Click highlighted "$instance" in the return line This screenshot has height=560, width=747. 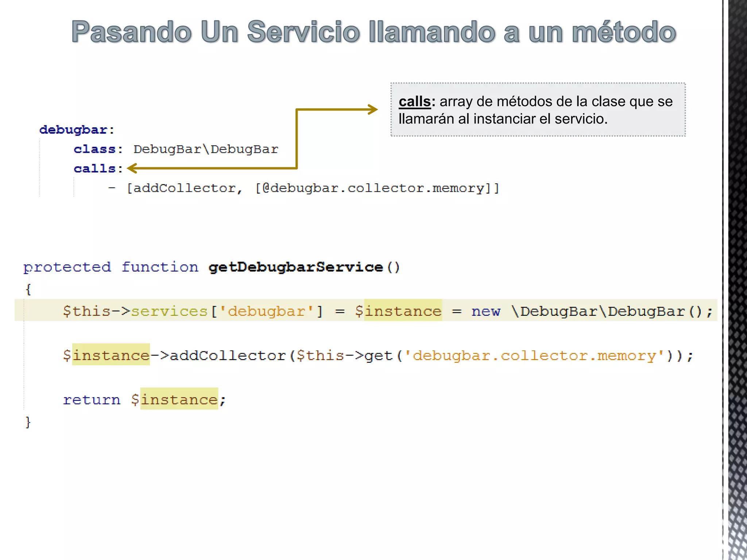point(175,400)
